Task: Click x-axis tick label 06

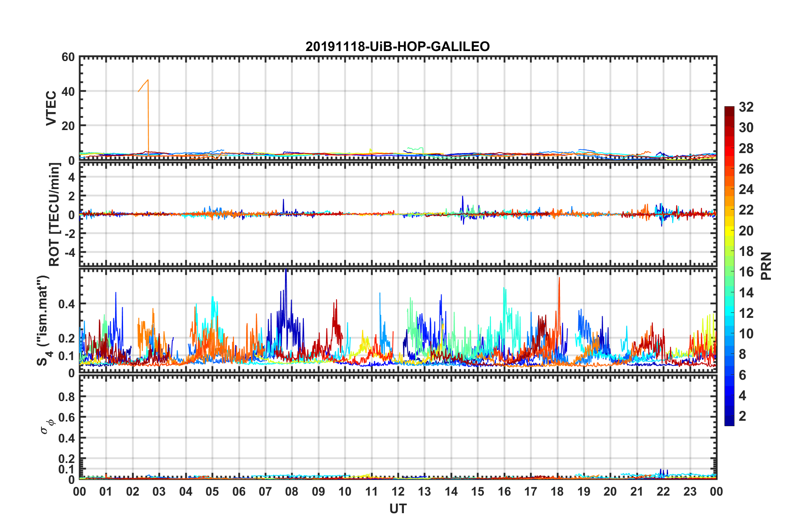Action: point(239,491)
